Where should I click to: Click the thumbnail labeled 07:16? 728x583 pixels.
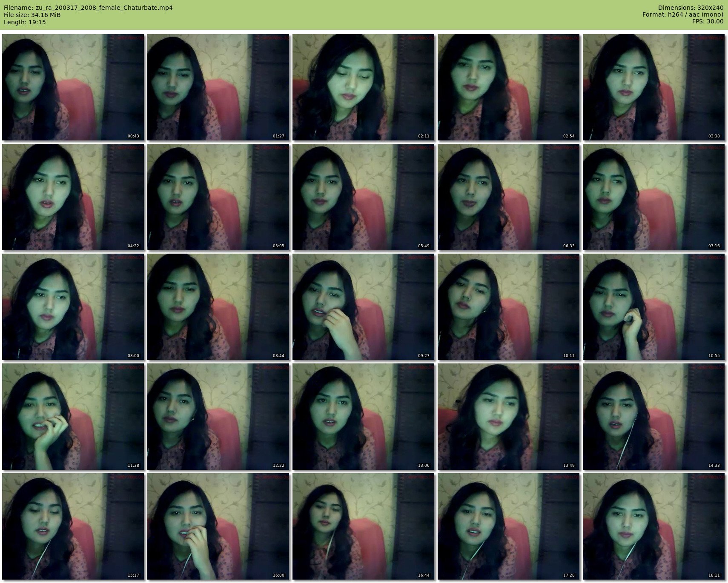[x=653, y=197]
